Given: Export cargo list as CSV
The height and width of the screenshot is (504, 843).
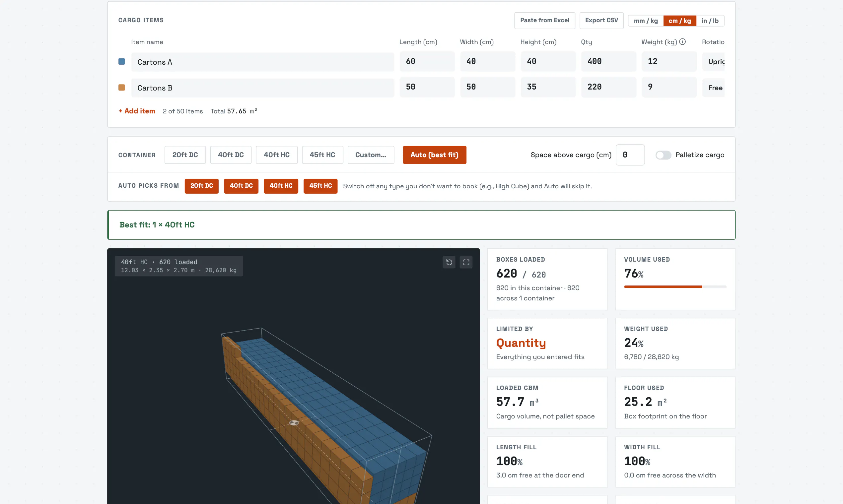Looking at the screenshot, I should (x=601, y=20).
